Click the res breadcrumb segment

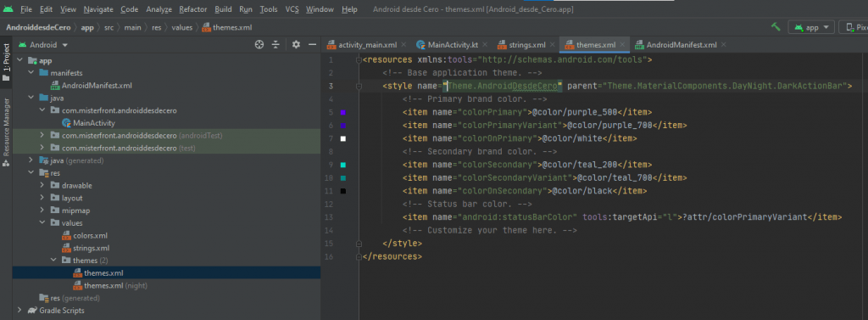click(x=157, y=27)
